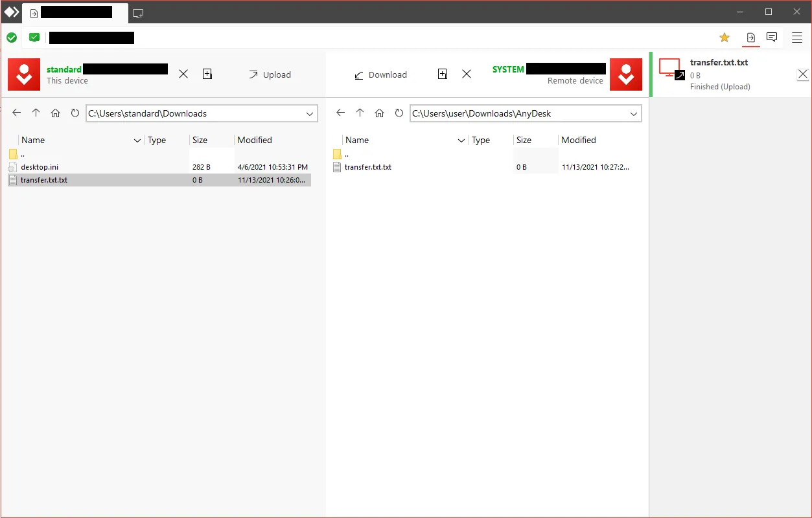
Task: Refresh the local Downloads file listing
Action: 75,112
